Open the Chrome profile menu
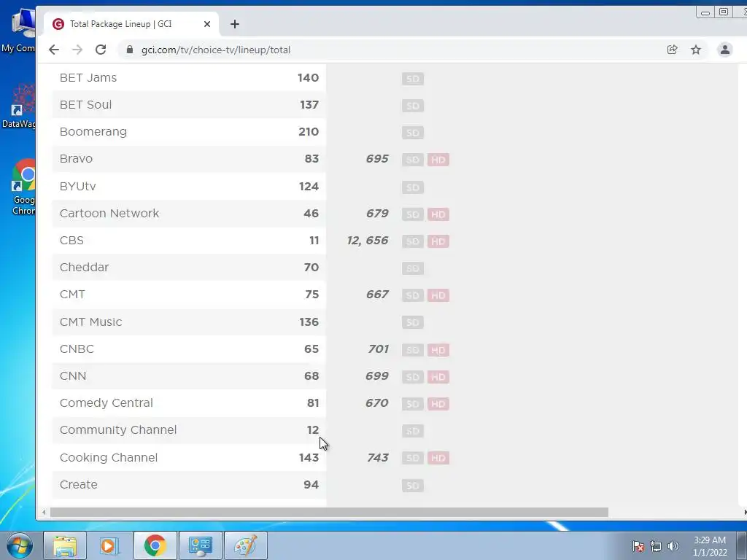This screenshot has height=560, width=747. click(724, 50)
